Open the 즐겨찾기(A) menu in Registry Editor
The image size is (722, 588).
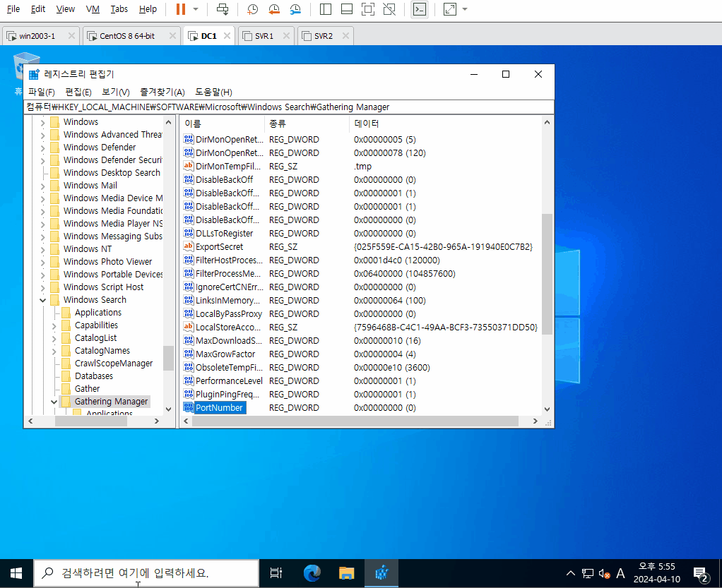162,92
